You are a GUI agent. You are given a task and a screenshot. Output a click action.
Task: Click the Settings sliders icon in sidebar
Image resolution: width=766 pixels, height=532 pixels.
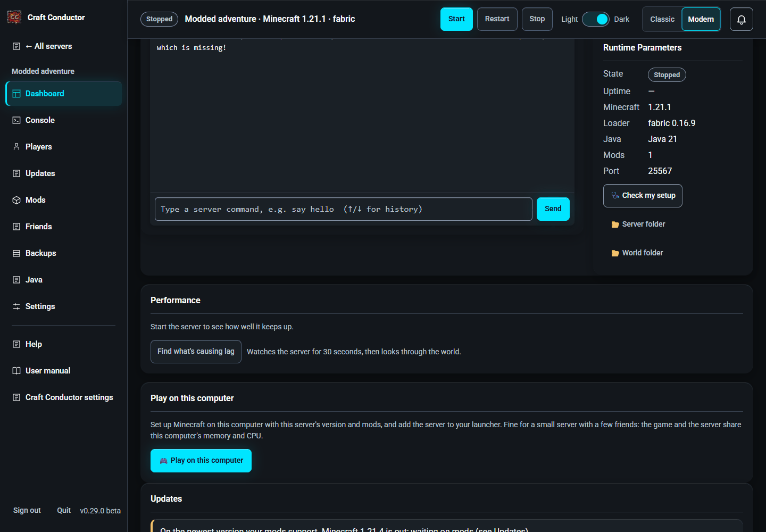16,306
